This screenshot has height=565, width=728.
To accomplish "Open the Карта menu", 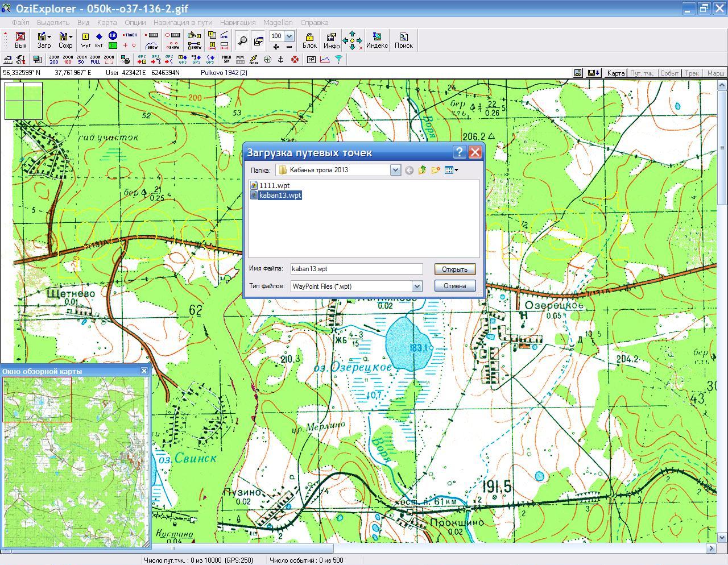I will click(107, 23).
